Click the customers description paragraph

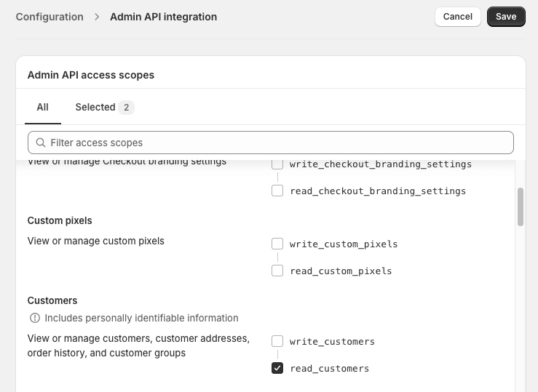138,345
